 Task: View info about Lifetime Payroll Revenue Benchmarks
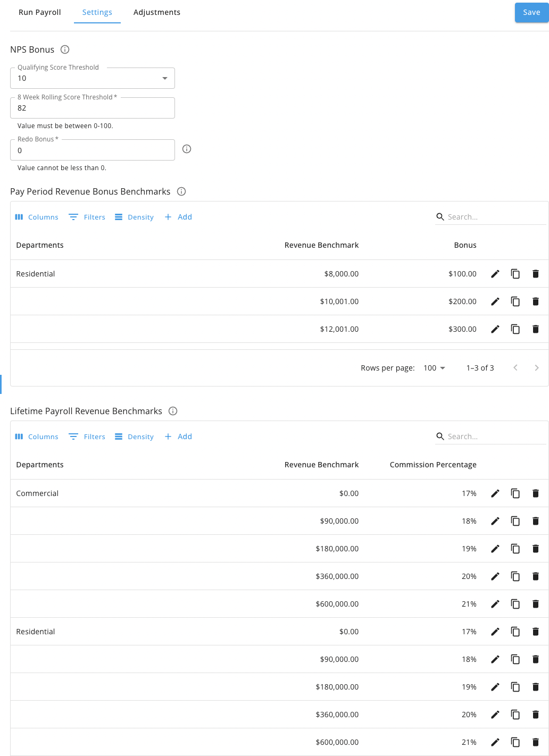(173, 411)
